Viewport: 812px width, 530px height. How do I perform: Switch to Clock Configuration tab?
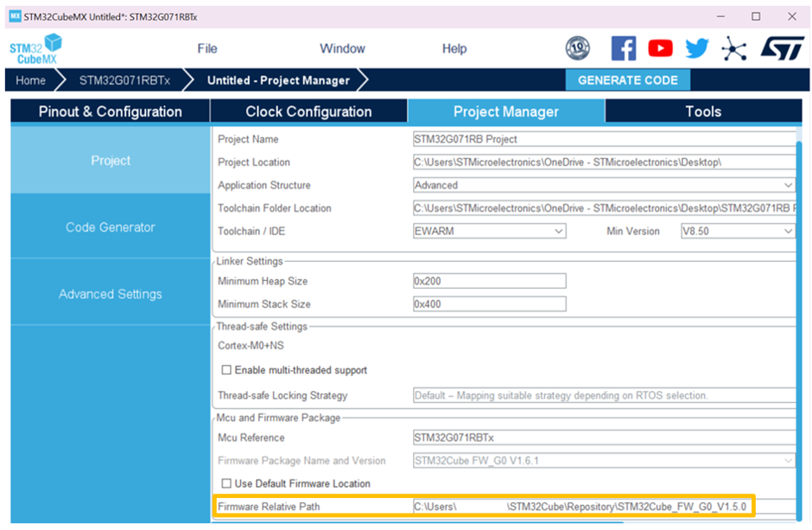point(308,112)
